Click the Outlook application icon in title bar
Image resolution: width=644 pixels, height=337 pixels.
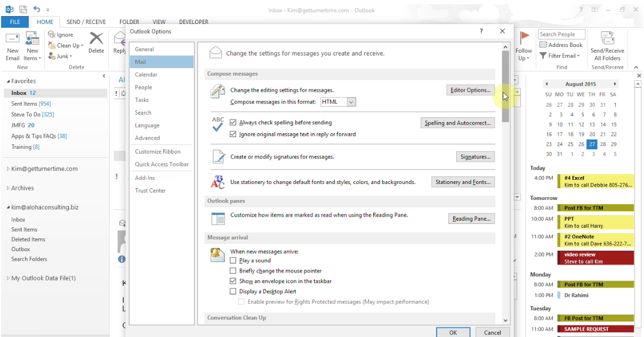[9, 10]
